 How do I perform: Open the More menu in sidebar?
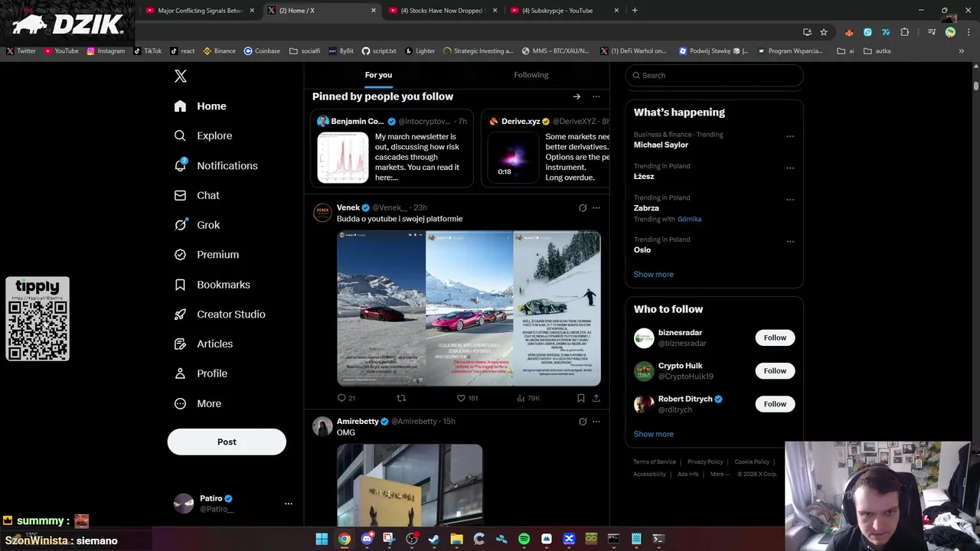198,403
